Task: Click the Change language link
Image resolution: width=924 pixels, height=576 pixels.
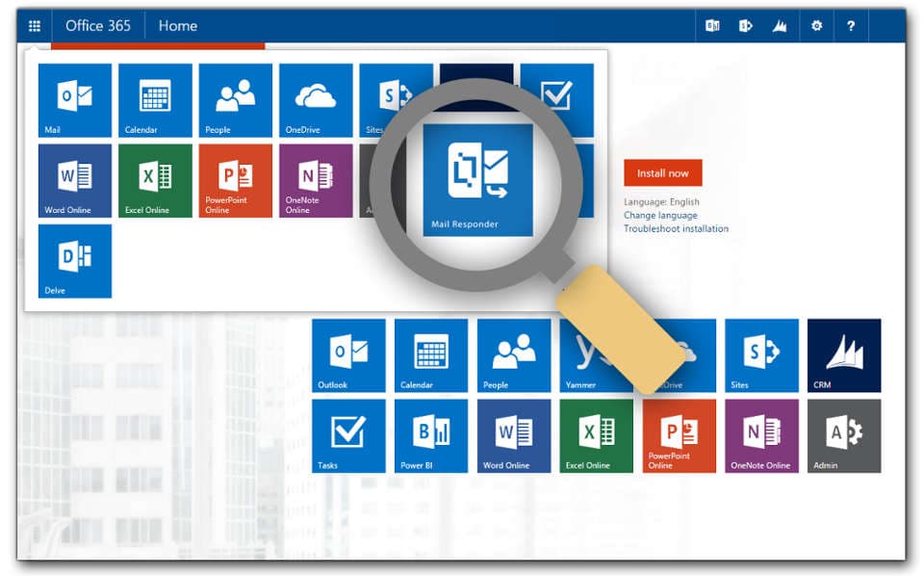Action: click(x=660, y=215)
